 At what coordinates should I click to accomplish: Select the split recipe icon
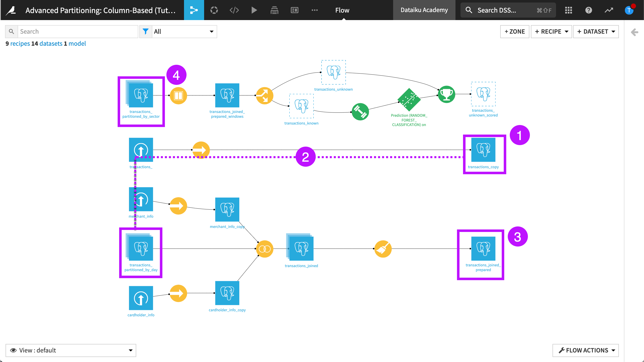click(x=264, y=96)
